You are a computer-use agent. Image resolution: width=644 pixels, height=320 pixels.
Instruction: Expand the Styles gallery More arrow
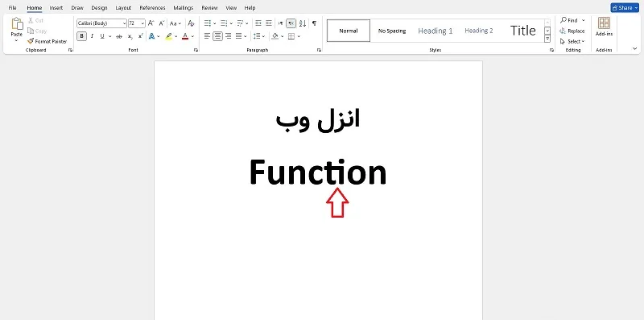(x=547, y=39)
